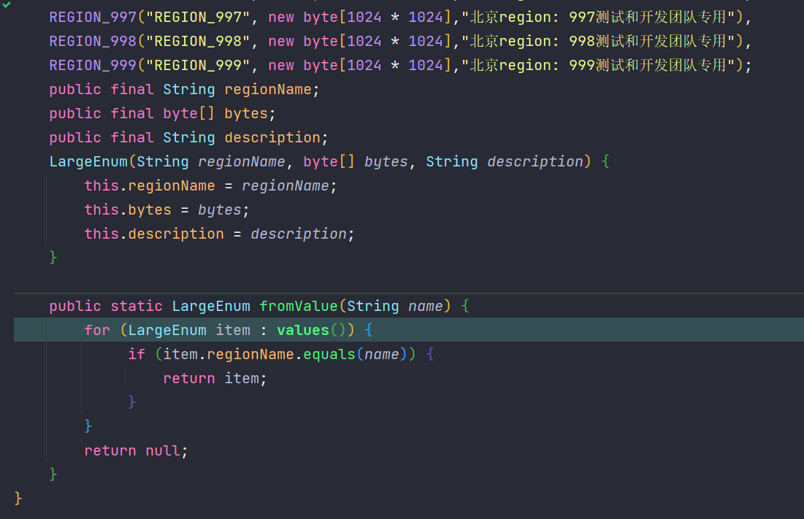Click this.description assignment line
804x519 pixels.
(219, 234)
